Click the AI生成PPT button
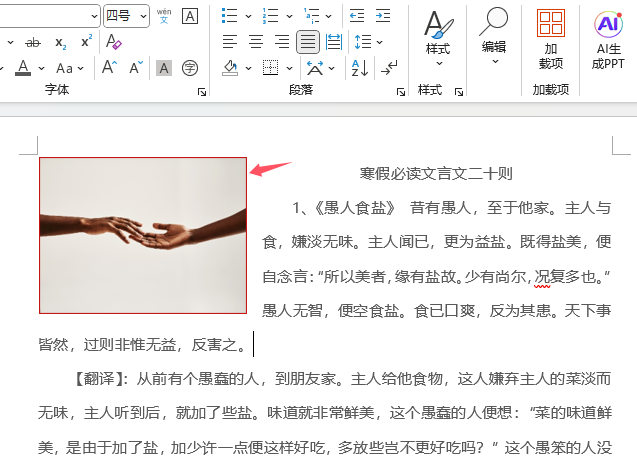 [x=608, y=41]
